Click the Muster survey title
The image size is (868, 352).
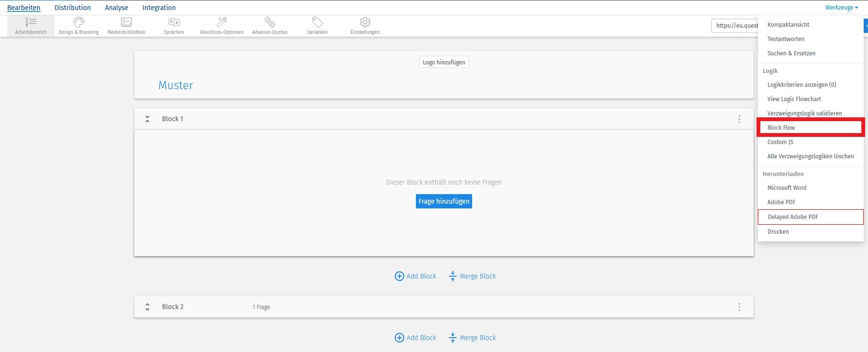[176, 85]
